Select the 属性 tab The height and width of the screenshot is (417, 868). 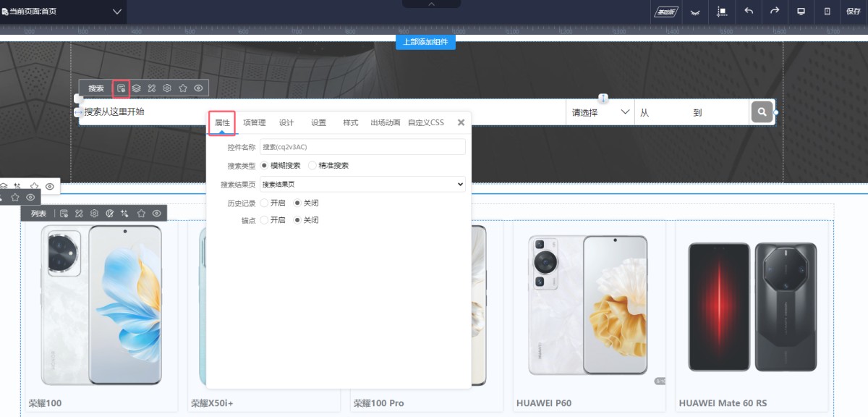(222, 122)
